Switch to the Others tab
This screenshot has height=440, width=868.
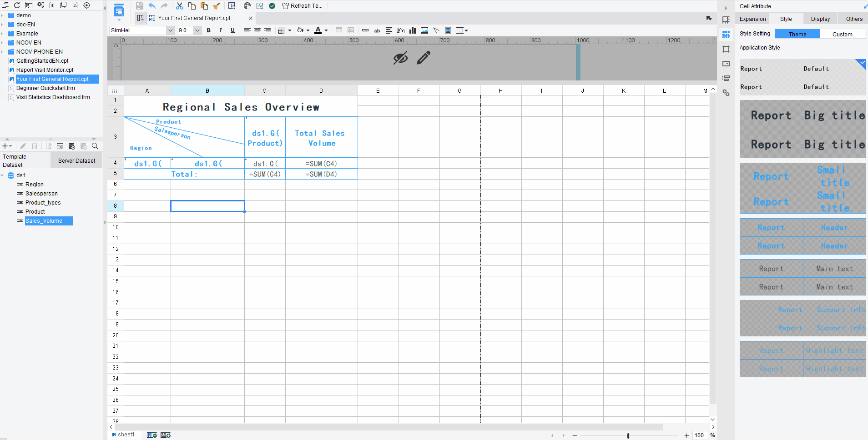(x=854, y=19)
